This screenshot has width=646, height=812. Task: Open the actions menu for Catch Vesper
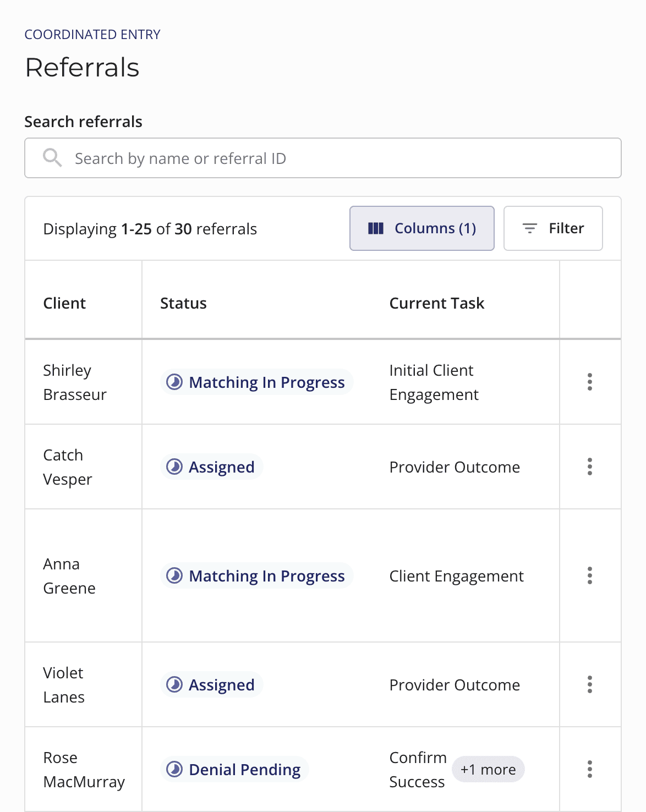click(x=589, y=467)
